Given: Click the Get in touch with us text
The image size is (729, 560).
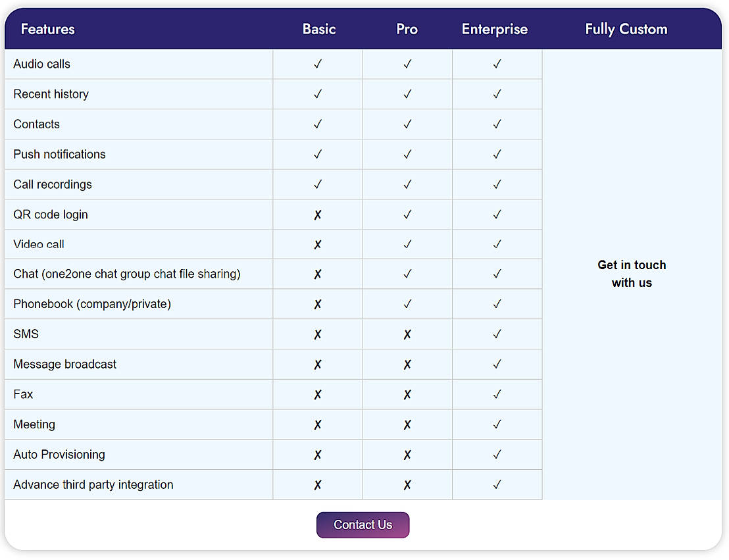Looking at the screenshot, I should (632, 274).
